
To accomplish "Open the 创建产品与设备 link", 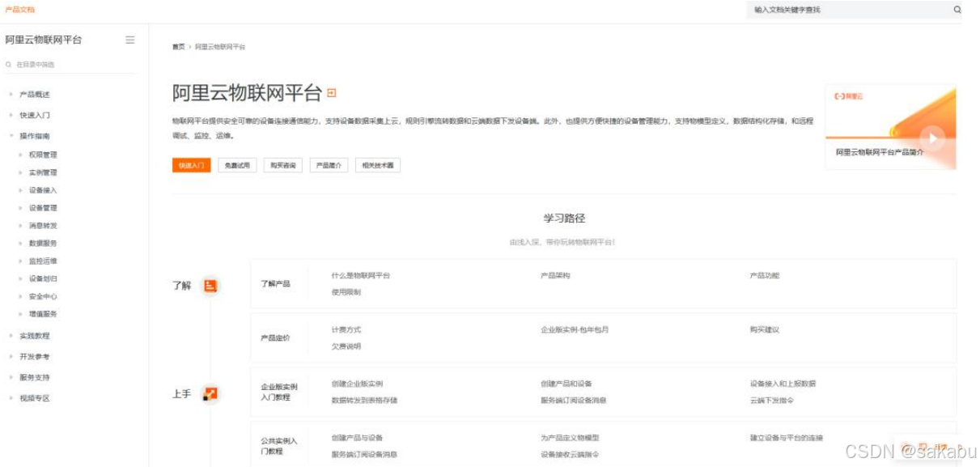I will click(358, 438).
